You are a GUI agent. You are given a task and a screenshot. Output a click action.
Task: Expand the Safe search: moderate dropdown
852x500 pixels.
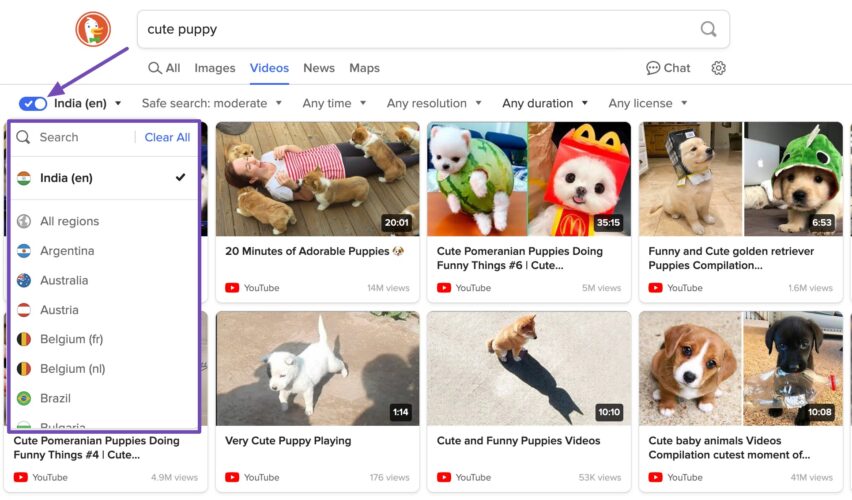[211, 103]
